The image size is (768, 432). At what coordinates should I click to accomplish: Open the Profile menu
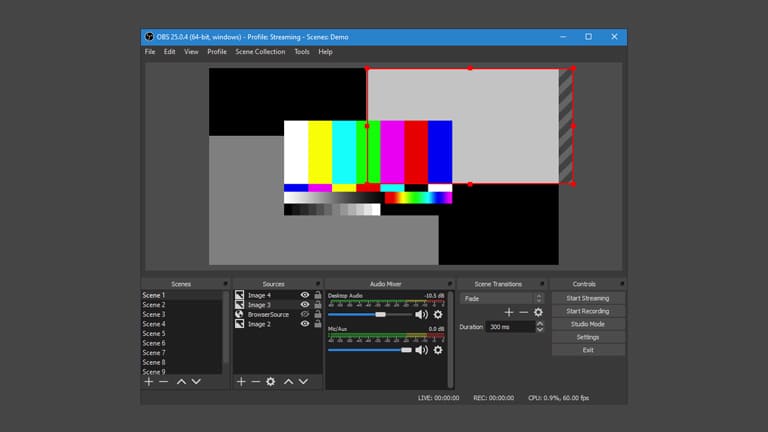[x=217, y=51]
